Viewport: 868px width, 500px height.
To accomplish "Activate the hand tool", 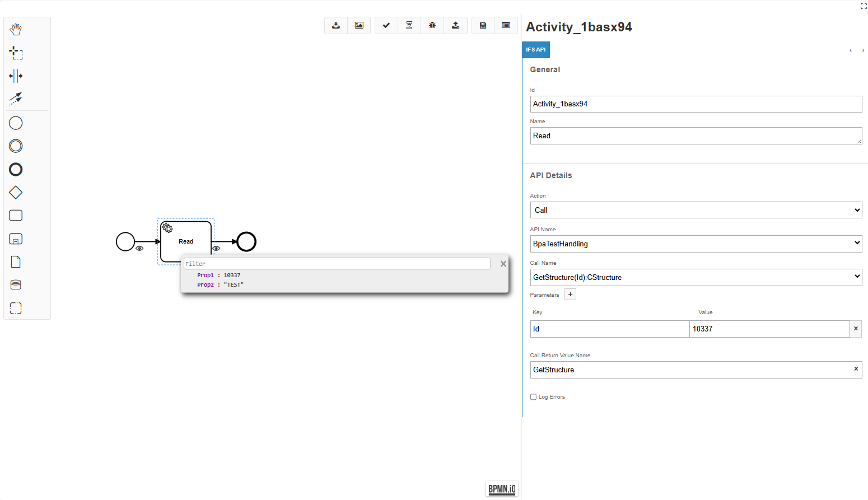I will (16, 29).
